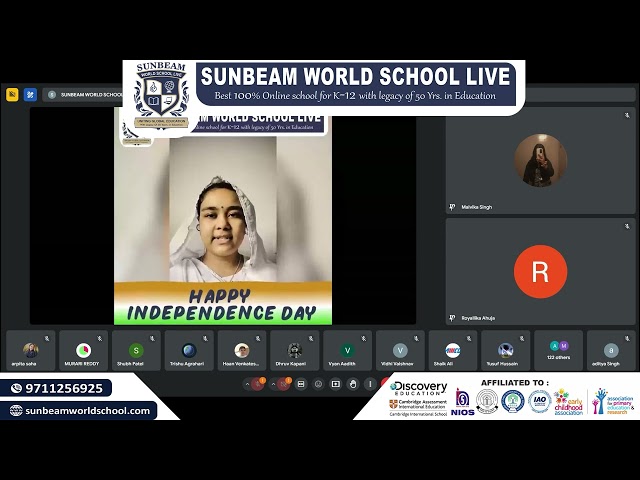Click the Vyon Aadith name label
Viewport: 640px width, 480px height.
tap(342, 364)
